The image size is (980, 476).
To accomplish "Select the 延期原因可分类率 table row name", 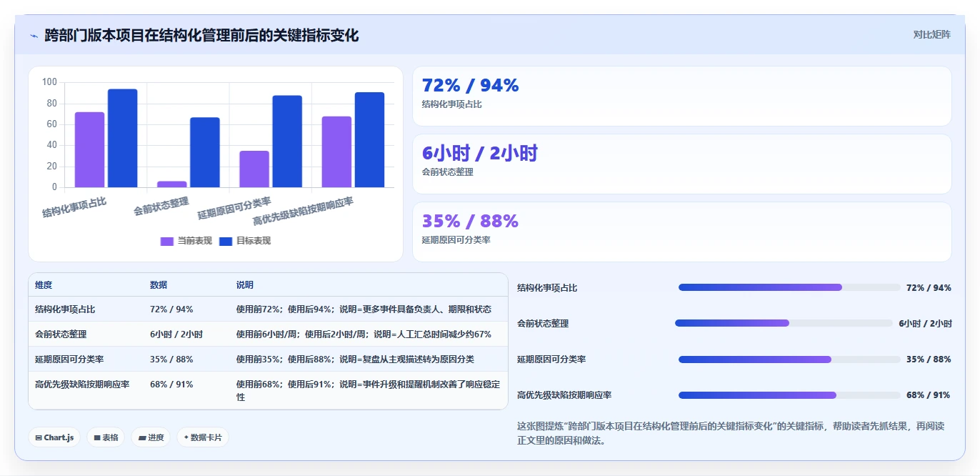I will point(69,359).
